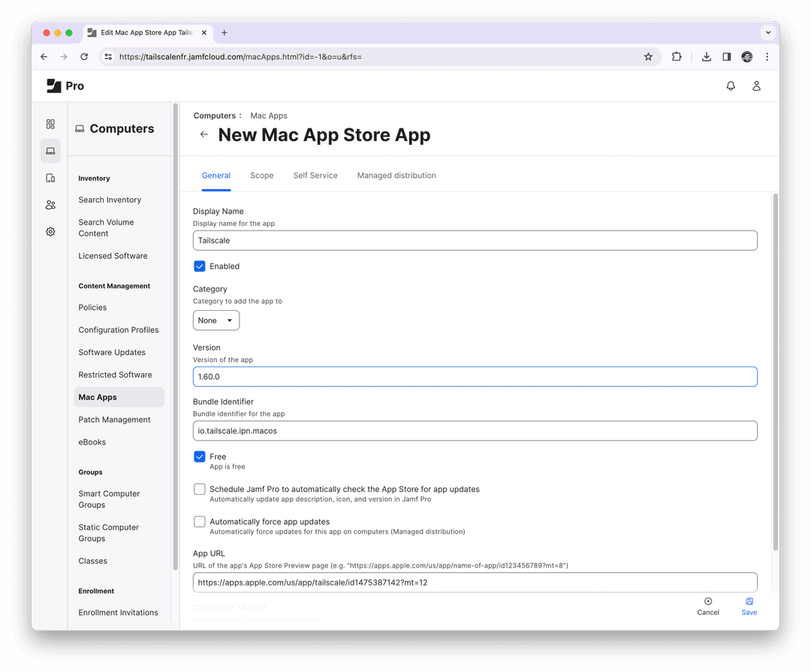This screenshot has height=672, width=811.
Task: Open the Category dropdown set to None
Action: (216, 321)
